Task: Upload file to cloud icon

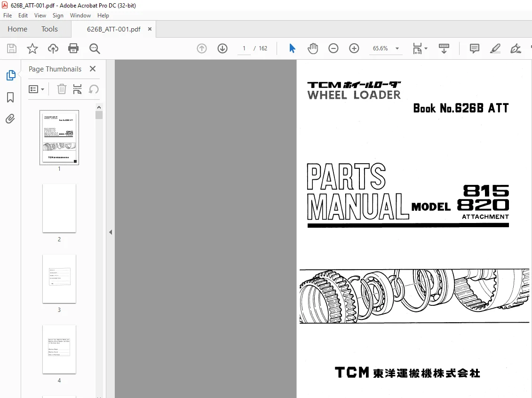Action: pyautogui.click(x=53, y=48)
